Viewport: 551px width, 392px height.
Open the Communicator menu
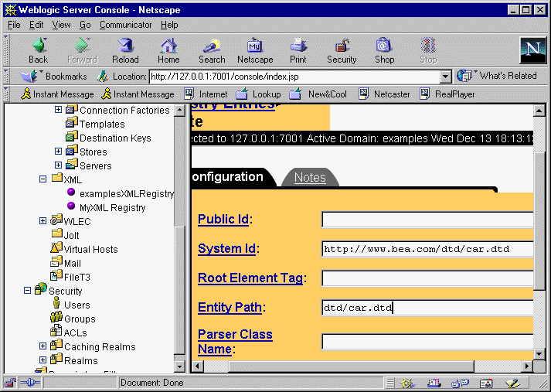point(125,25)
